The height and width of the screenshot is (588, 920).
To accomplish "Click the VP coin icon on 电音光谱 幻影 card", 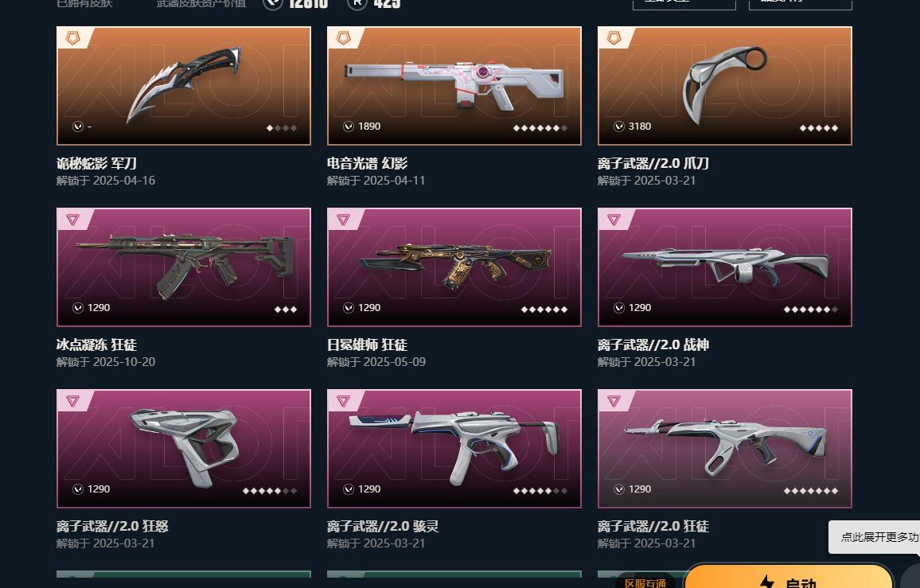I will 349,127.
